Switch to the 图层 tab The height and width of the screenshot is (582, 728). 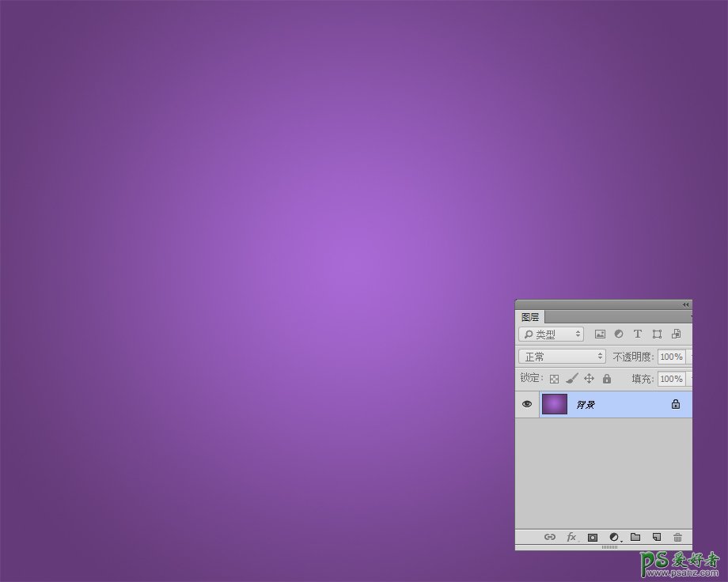529,317
